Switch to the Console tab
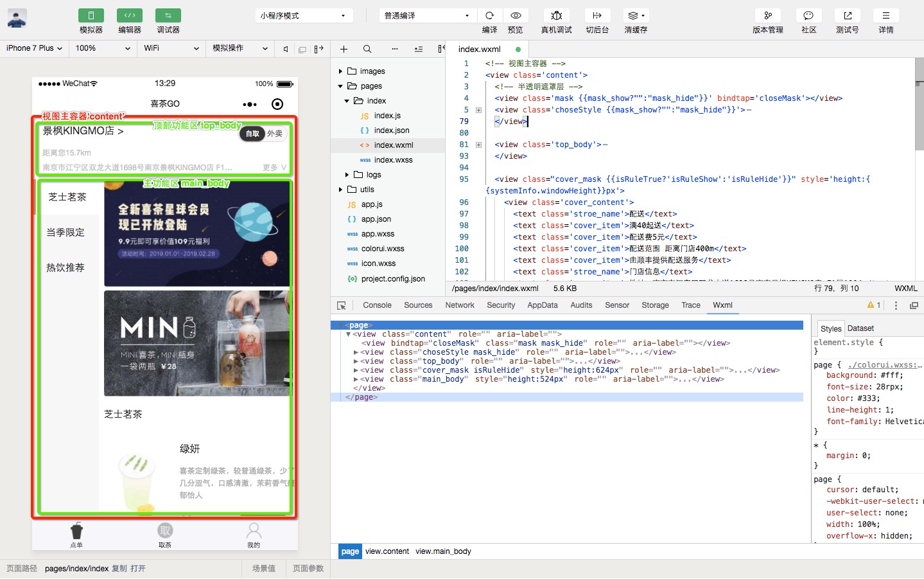The image size is (924, 579). coord(377,305)
